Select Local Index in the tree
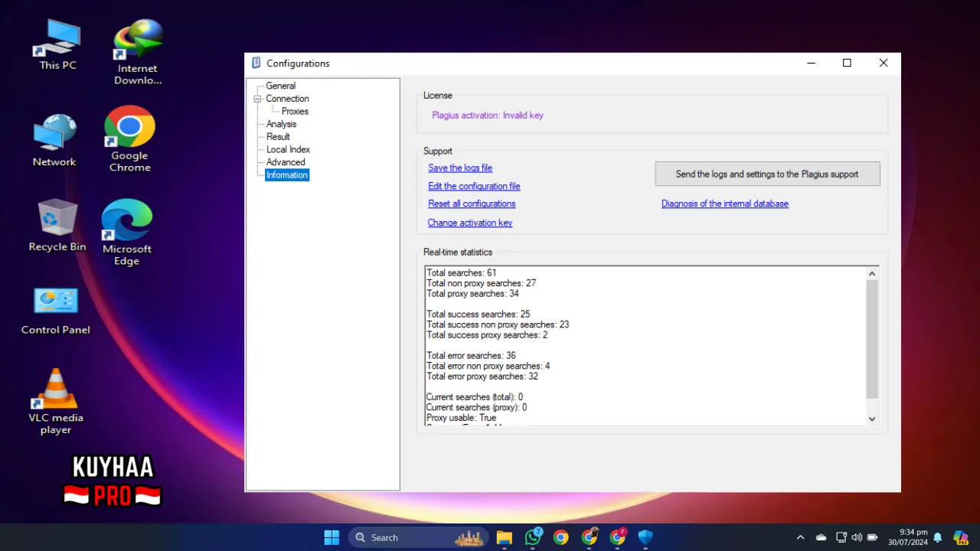This screenshot has width=980, height=551. (288, 149)
